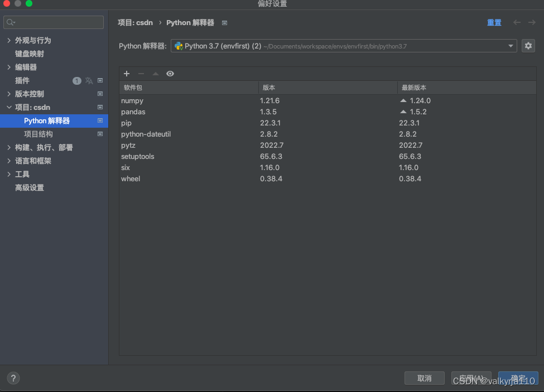Viewport: 544px width, 392px height.
Task: Click the add package plus icon
Action: tap(127, 74)
